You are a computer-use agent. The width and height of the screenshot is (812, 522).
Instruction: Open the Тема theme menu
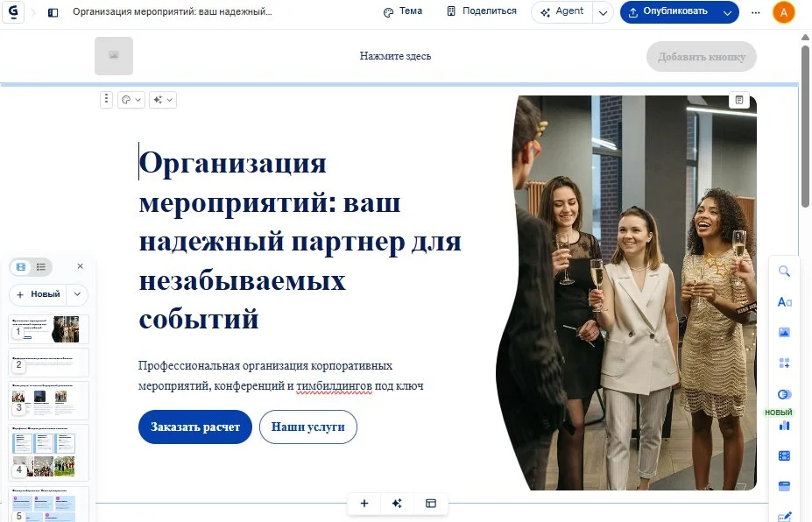click(403, 11)
